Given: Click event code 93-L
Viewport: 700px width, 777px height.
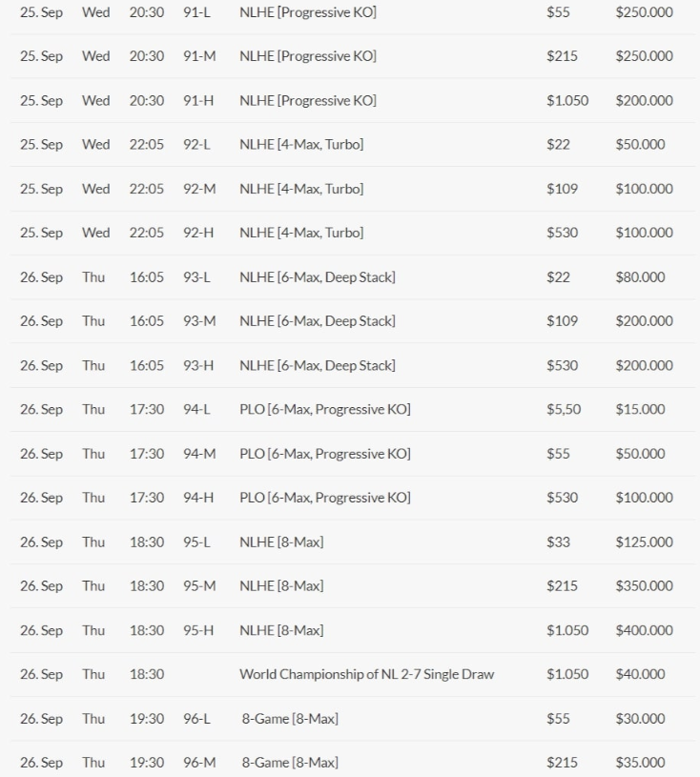Looking at the screenshot, I should pyautogui.click(x=196, y=277).
